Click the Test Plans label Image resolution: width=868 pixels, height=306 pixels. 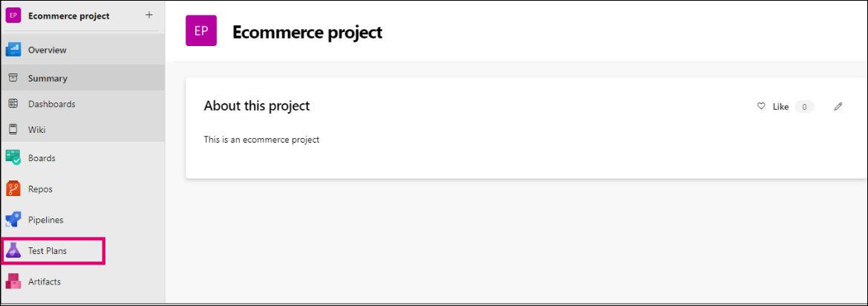pos(48,251)
